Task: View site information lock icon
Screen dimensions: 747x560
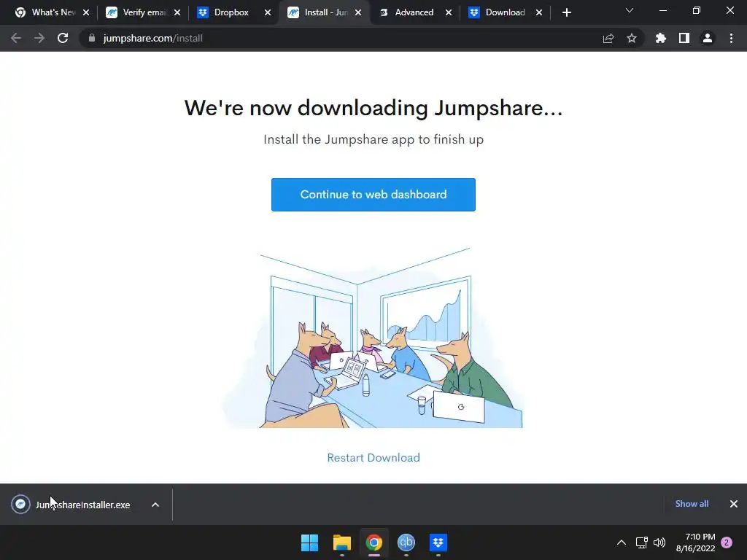Action: 92,38
